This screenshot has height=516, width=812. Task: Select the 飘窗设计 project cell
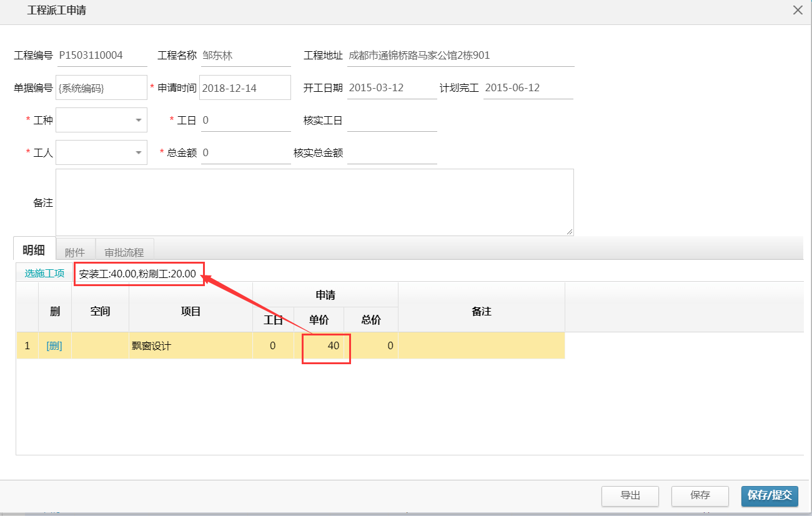[191, 345]
